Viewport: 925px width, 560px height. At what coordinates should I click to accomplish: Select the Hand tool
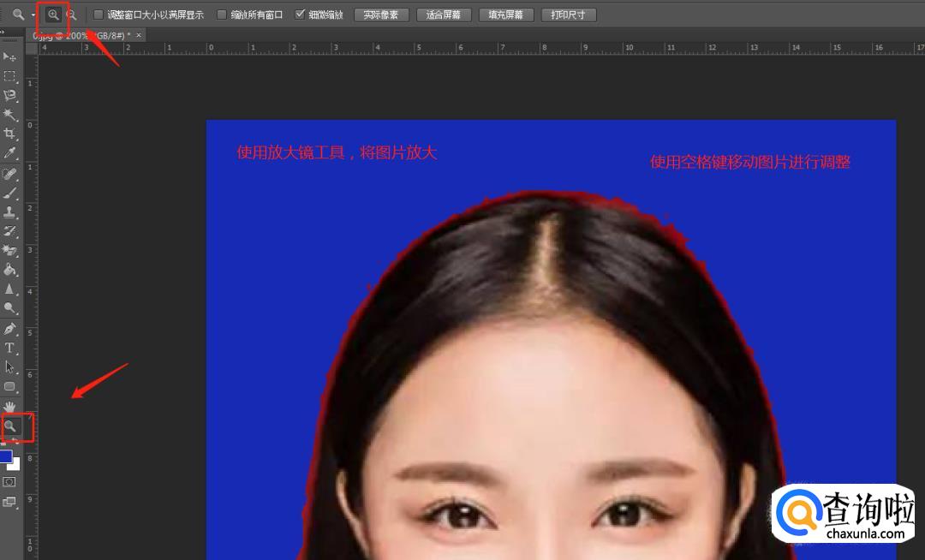tap(10, 406)
